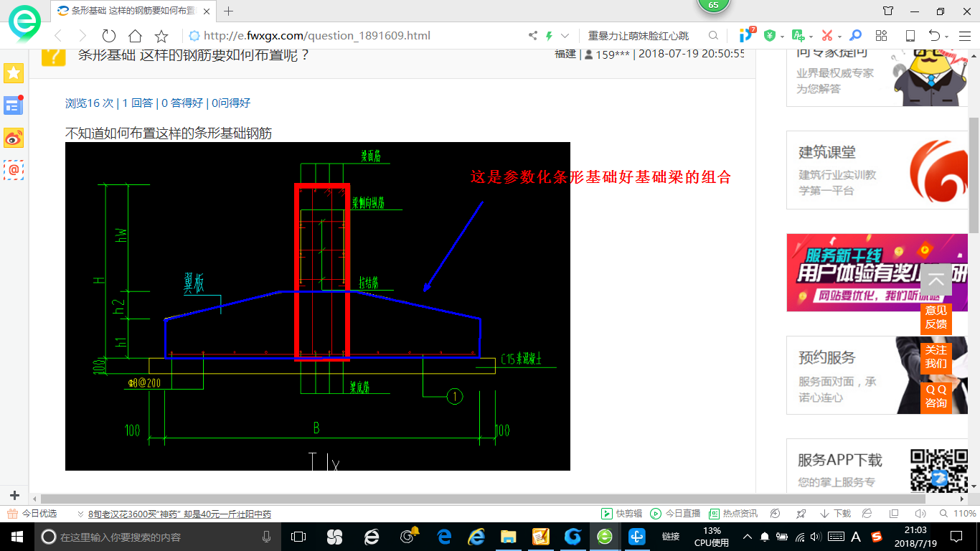This screenshot has height=551, width=980.
Task: Open the 8旬老汉花3600 news headline
Action: point(179,514)
